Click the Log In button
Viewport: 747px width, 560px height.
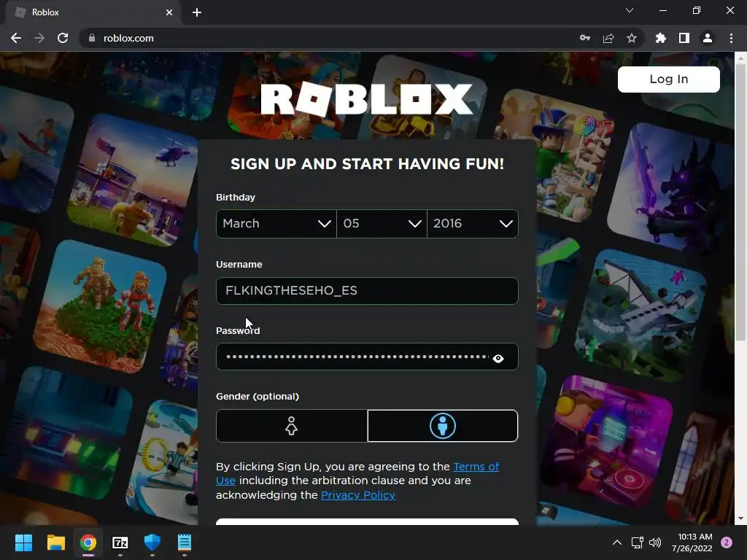[669, 79]
